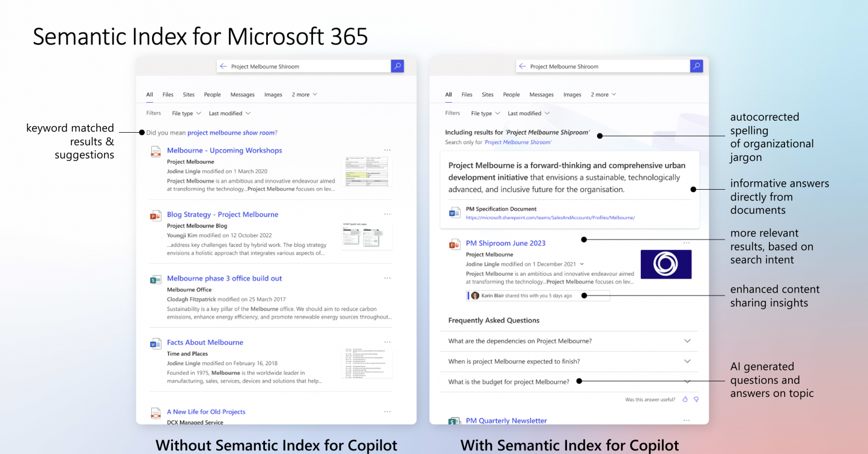
Task: Open File type filter dropdown in left panel
Action: tap(186, 114)
